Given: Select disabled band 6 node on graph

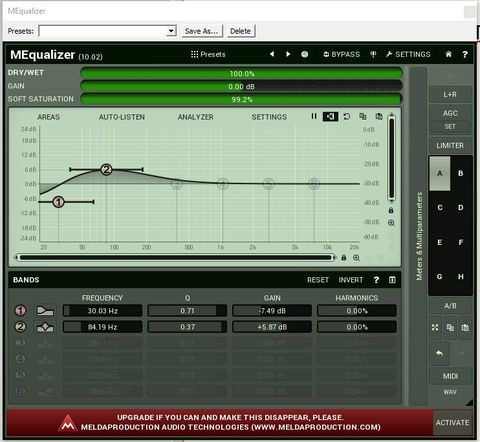Looking at the screenshot, I should pyautogui.click(x=314, y=183).
